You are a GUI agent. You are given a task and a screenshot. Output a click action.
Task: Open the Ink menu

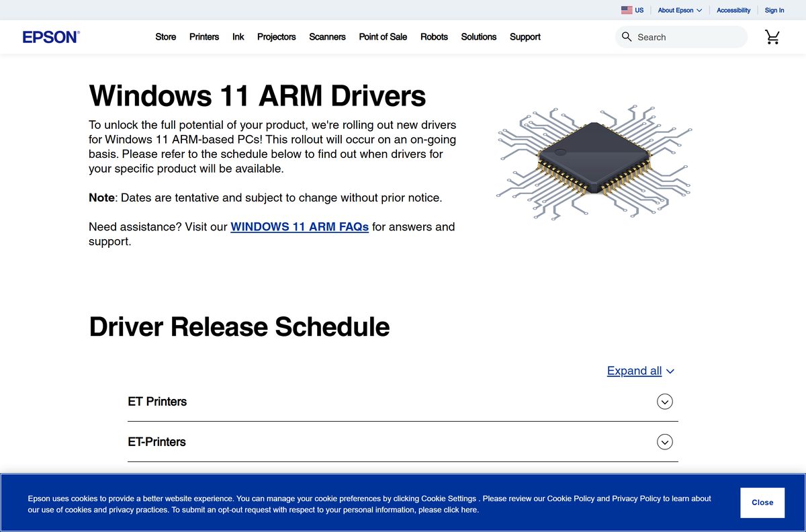(x=238, y=37)
